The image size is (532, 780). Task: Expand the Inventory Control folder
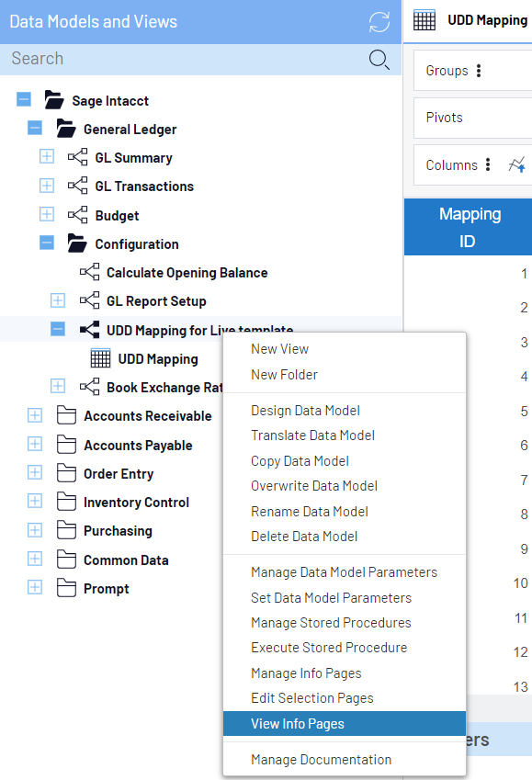tap(35, 501)
